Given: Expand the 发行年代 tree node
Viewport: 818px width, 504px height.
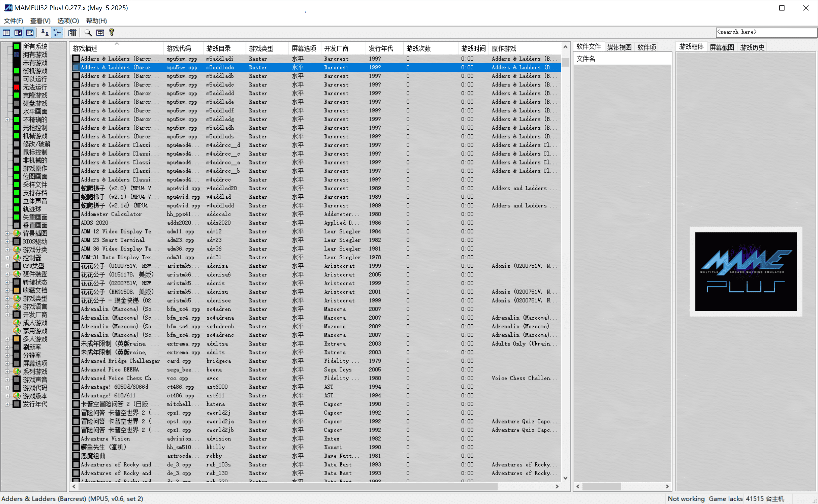Looking at the screenshot, I should [x=7, y=404].
